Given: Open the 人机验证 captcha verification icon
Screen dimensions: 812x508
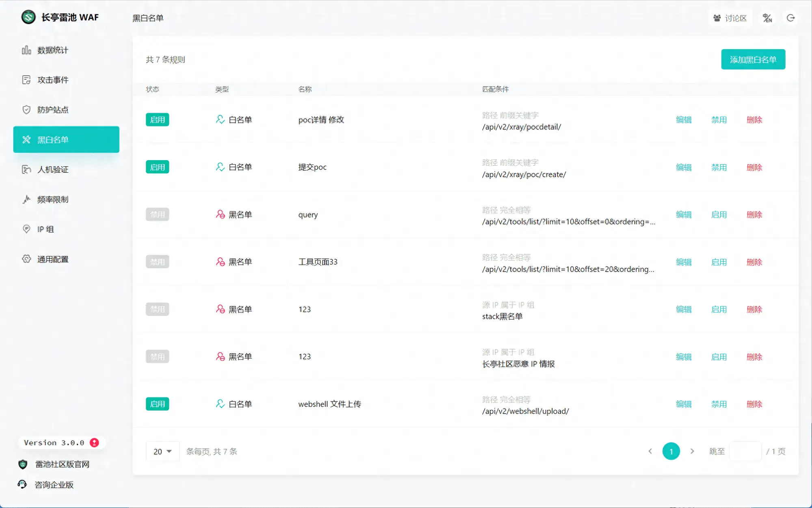Looking at the screenshot, I should (x=26, y=169).
